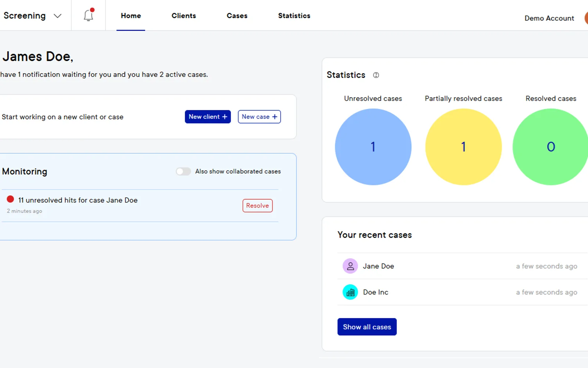Image resolution: width=588 pixels, height=368 pixels.
Task: Open the Jane Doe recent case row
Action: 462,266
